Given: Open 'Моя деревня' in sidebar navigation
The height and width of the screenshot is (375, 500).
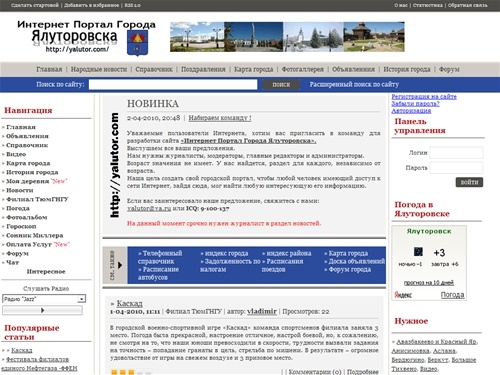Looking at the screenshot, I should (x=28, y=181).
